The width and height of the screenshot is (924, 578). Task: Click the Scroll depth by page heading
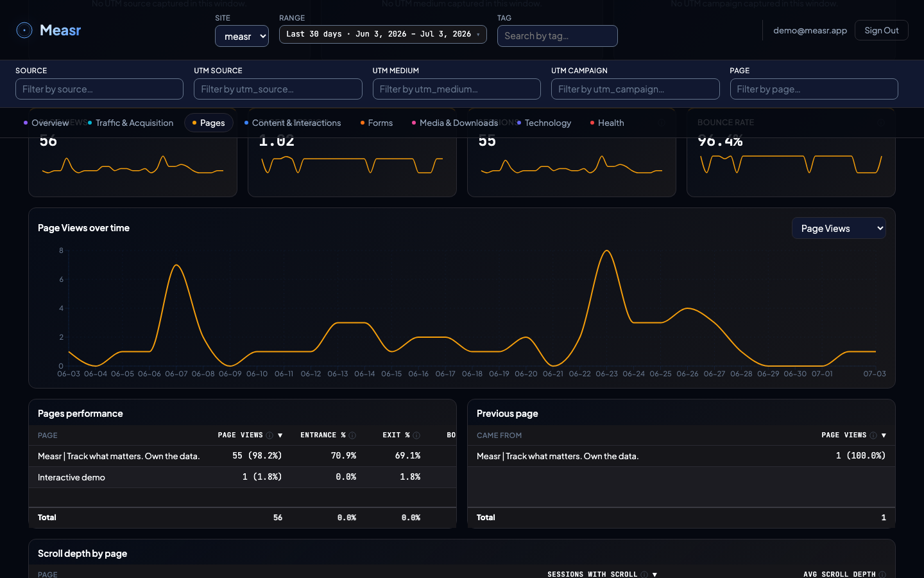(x=82, y=554)
